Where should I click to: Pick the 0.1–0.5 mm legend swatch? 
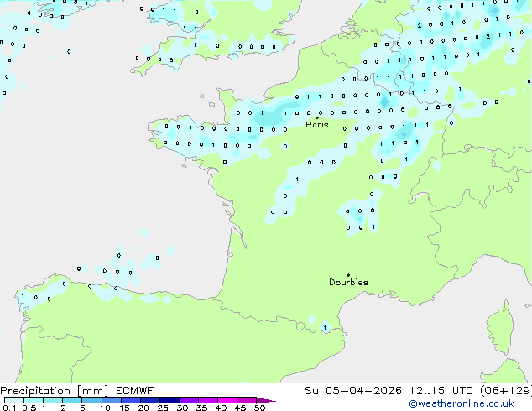tap(14, 400)
